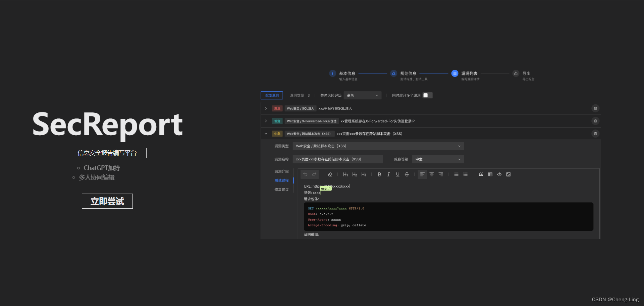Click the 添加漏洞 button
The image size is (644, 306).
272,96
